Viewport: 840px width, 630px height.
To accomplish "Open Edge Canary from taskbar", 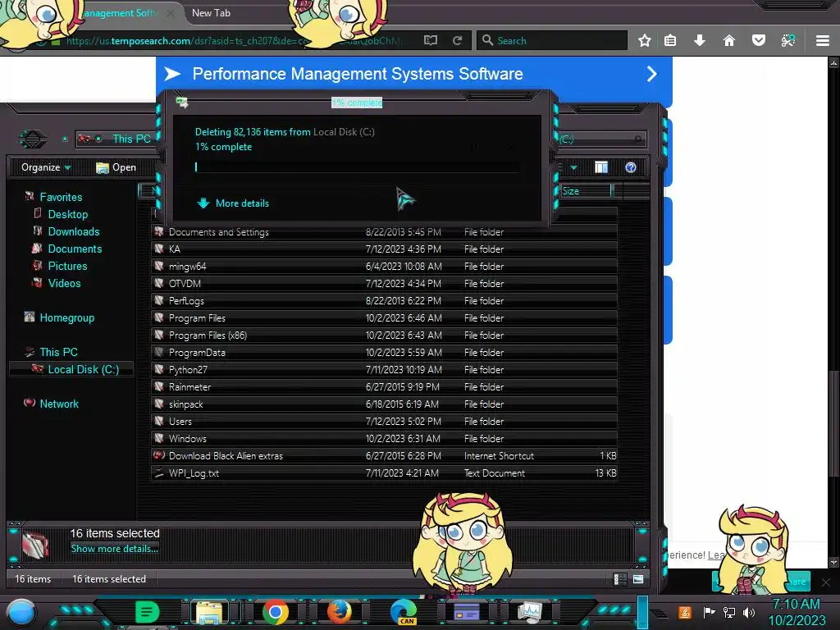I will click(x=404, y=612).
